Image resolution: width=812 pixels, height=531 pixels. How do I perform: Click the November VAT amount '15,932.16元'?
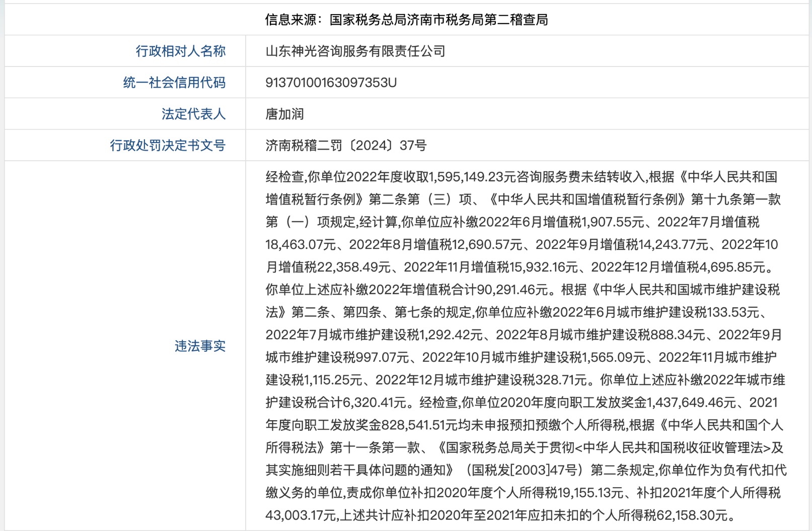point(544,267)
